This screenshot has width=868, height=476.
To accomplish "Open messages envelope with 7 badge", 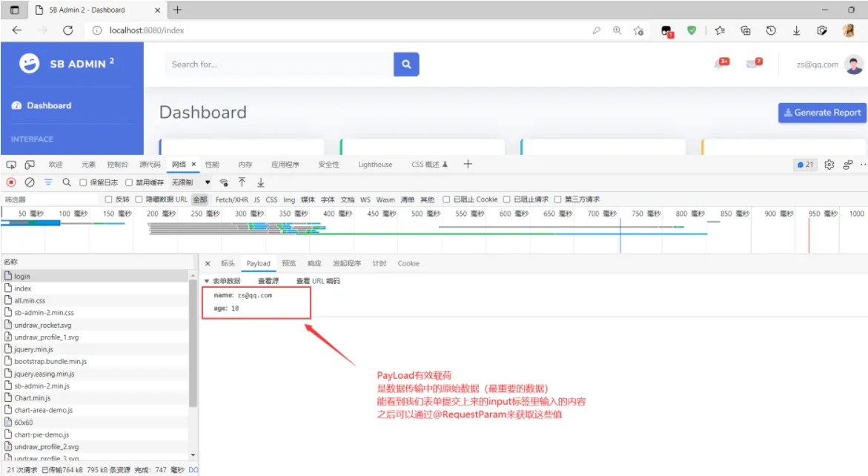I will (x=754, y=64).
